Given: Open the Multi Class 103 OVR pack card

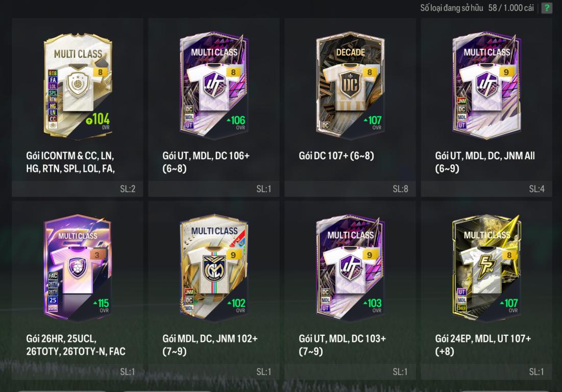Looking at the screenshot, I should click(350, 268).
